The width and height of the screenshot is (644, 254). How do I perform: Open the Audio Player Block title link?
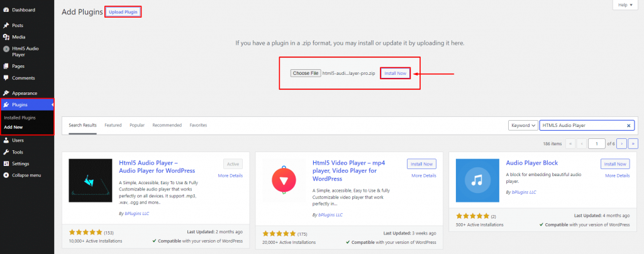[x=532, y=163]
